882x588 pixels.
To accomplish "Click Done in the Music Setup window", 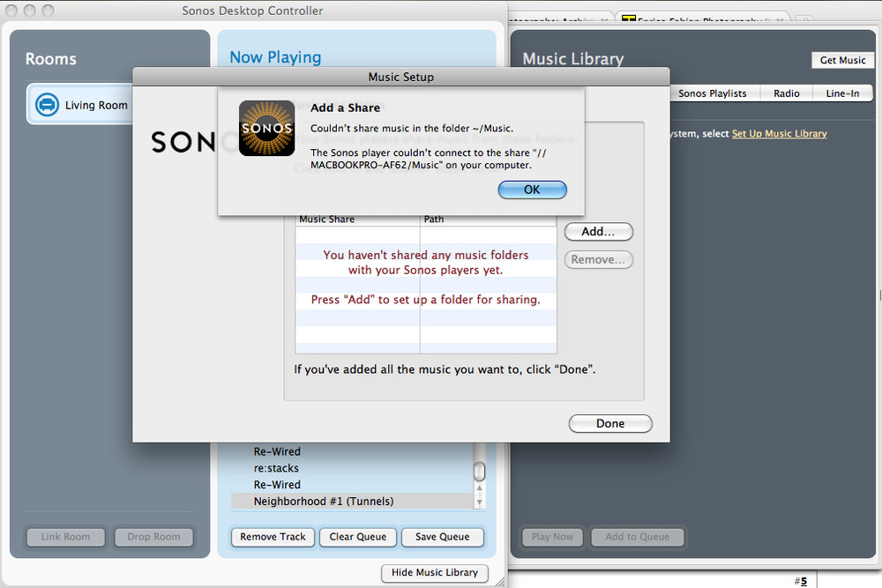I will 609,424.
